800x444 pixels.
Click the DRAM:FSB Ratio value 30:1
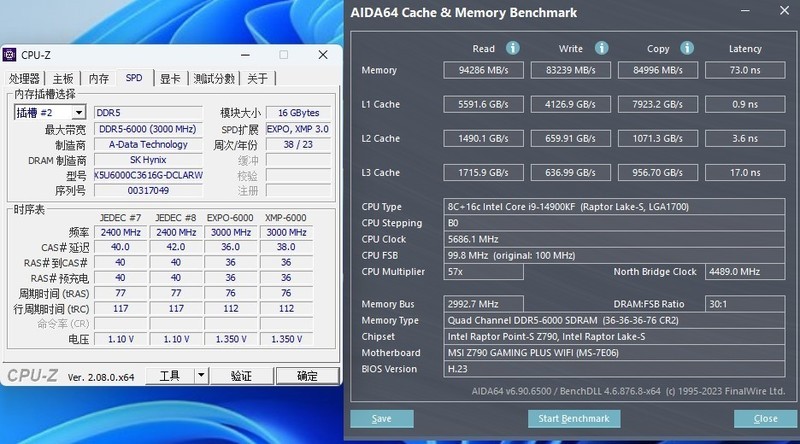(x=745, y=304)
